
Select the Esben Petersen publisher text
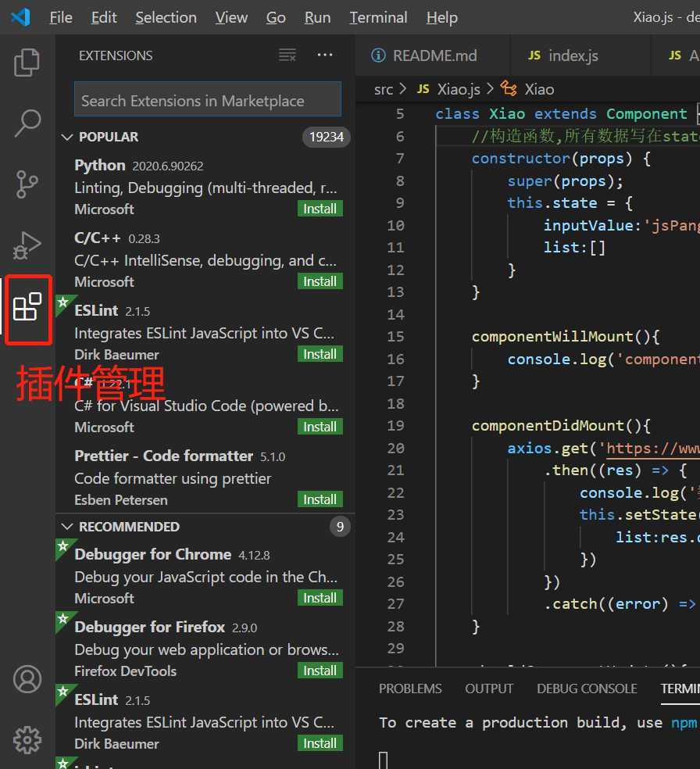121,499
